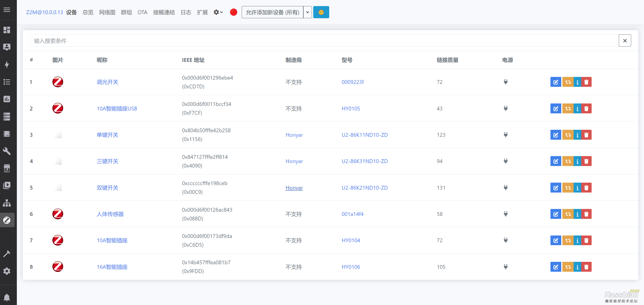
Task: Delete the 16A智能插座 device
Action: [586, 267]
